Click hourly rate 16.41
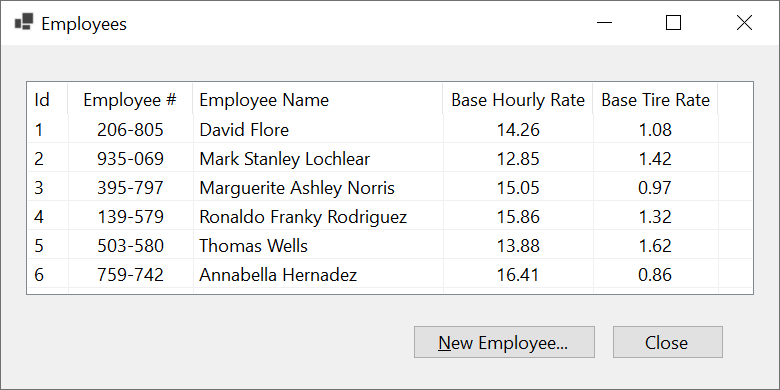Viewport: 780px width, 390px height. point(518,275)
